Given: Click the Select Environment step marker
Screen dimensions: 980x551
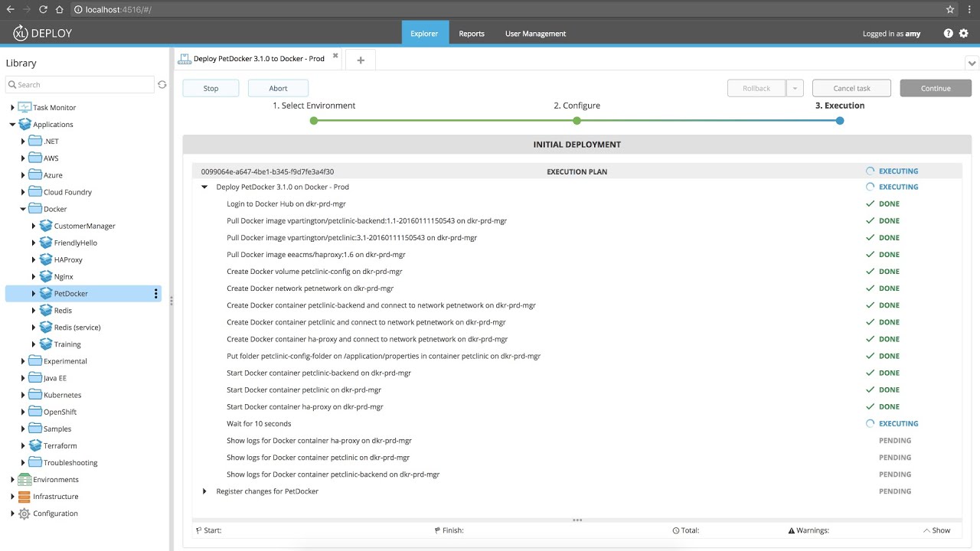Looking at the screenshot, I should click(314, 121).
